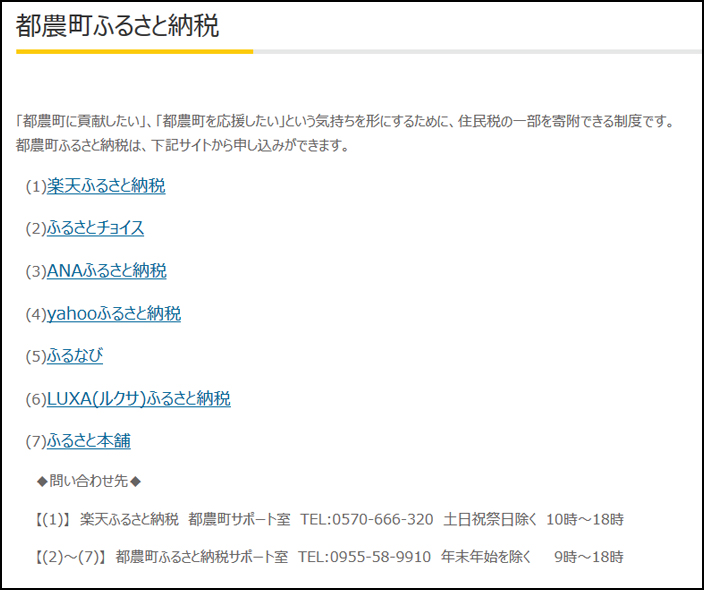Viewport: 704px width, 590px height.
Task: Click the 住民税の一部を寄附できる制度です sentence
Action: 566,121
